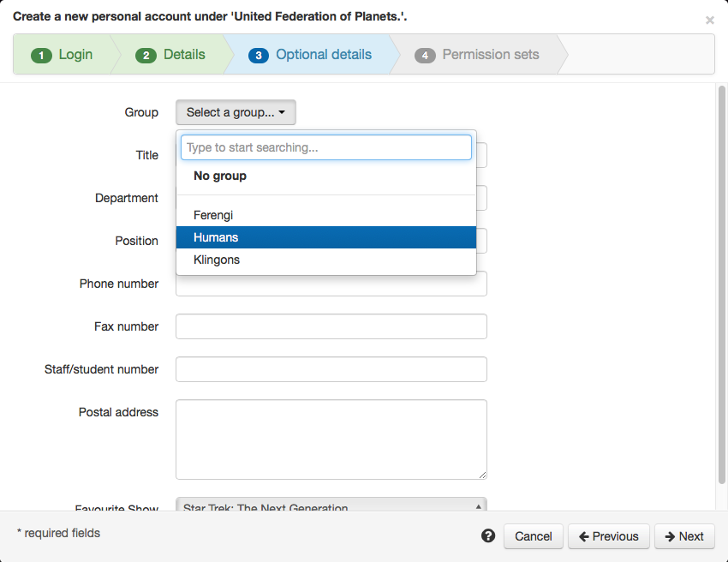Click the step 3 circle badge highlighted in blue
Screen dimensions: 728x562
[260, 54]
